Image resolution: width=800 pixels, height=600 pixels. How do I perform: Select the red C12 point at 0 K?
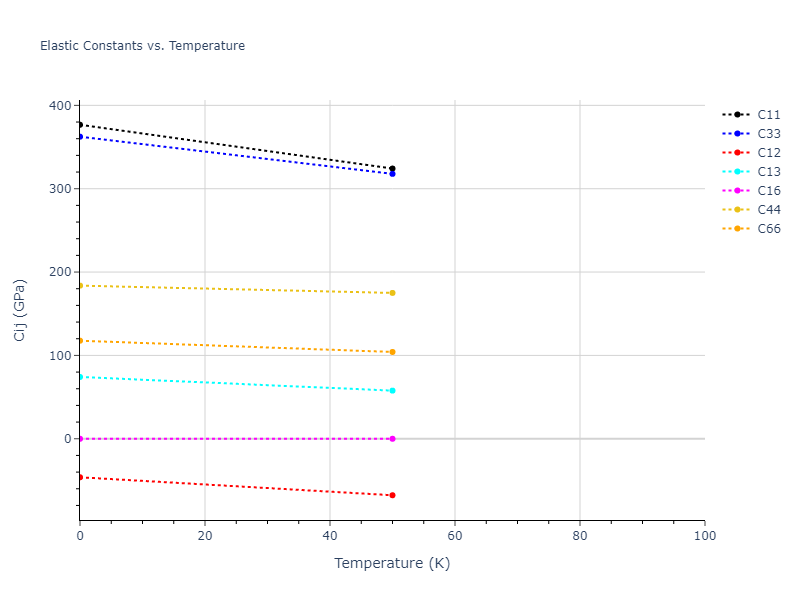80,477
